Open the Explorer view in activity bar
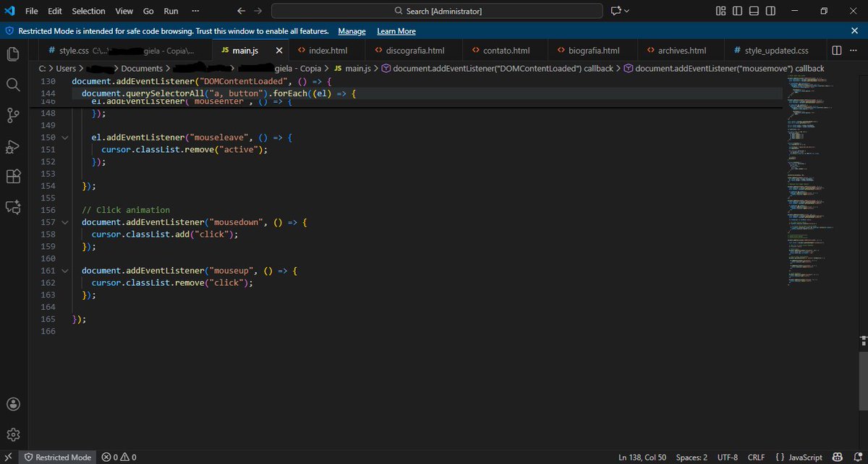This screenshot has width=868, height=464. (12, 54)
